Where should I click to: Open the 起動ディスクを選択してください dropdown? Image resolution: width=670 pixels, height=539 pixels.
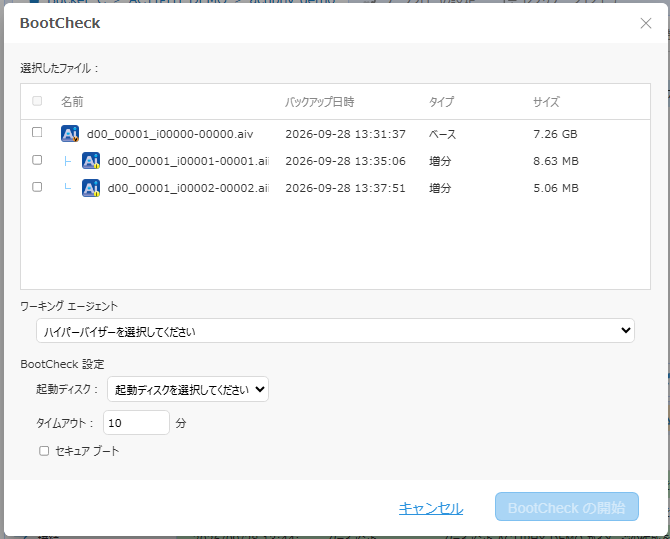(188, 389)
